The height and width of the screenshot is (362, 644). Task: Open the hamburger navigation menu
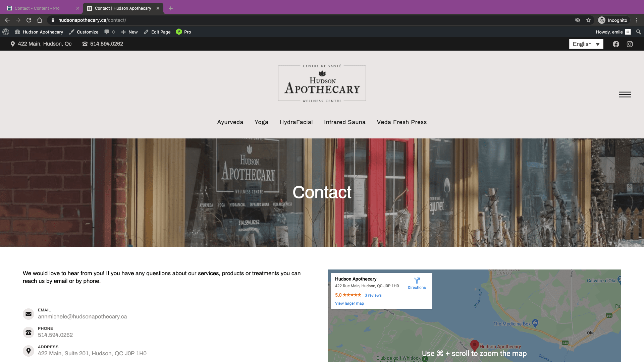[x=625, y=95]
